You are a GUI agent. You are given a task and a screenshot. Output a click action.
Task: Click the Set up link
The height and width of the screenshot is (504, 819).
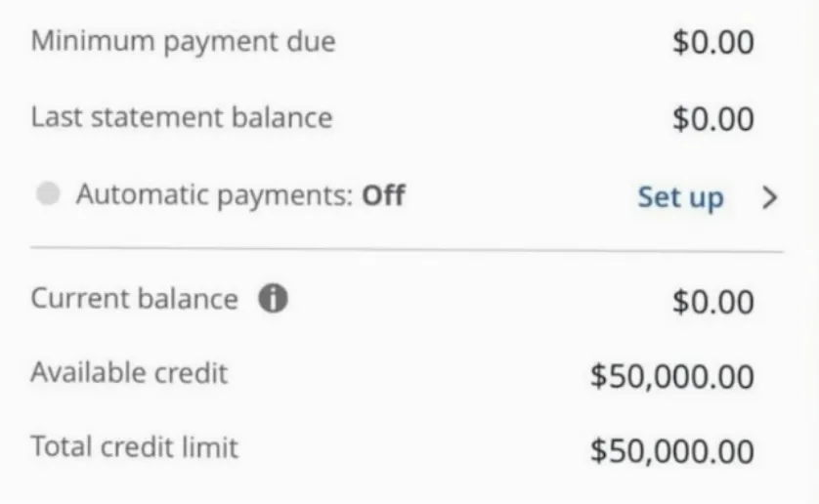pos(680,197)
